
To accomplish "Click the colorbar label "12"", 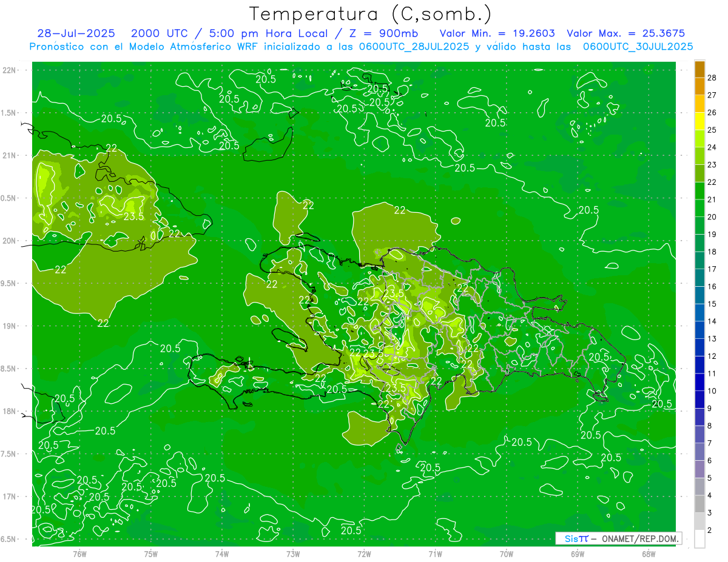I will [x=712, y=356].
